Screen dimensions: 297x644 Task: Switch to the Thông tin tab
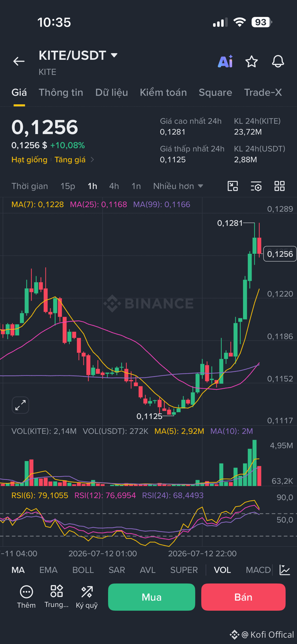pos(61,93)
